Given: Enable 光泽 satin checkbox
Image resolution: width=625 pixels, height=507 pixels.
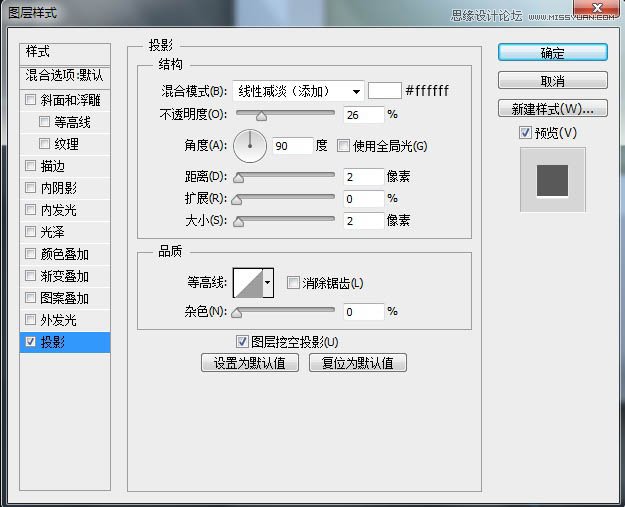Looking at the screenshot, I should [x=30, y=231].
